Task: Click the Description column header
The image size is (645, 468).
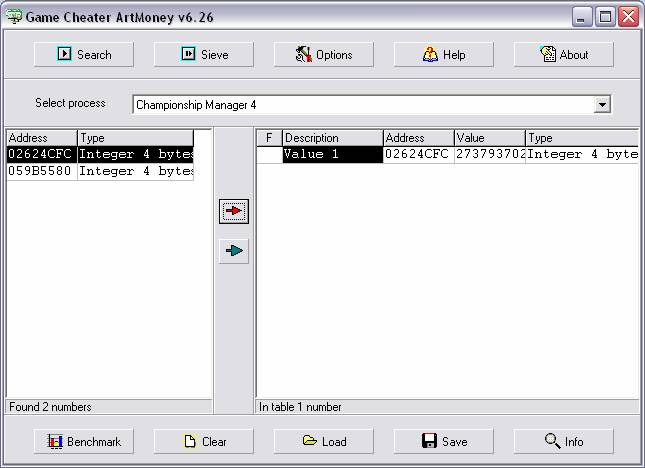Action: (x=332, y=138)
